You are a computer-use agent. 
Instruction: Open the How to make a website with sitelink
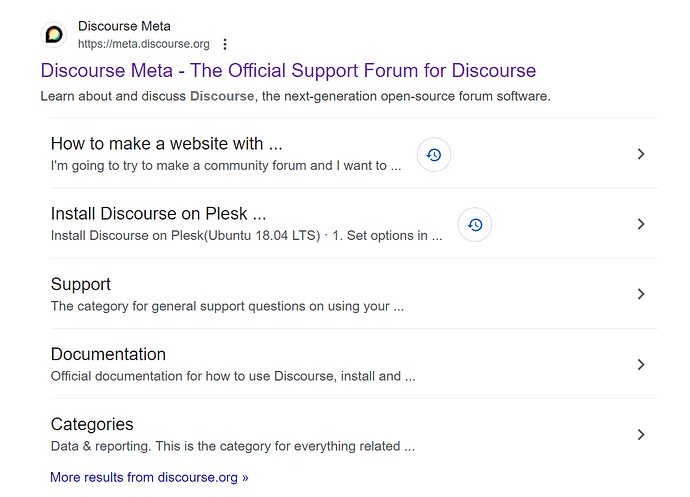(x=166, y=144)
